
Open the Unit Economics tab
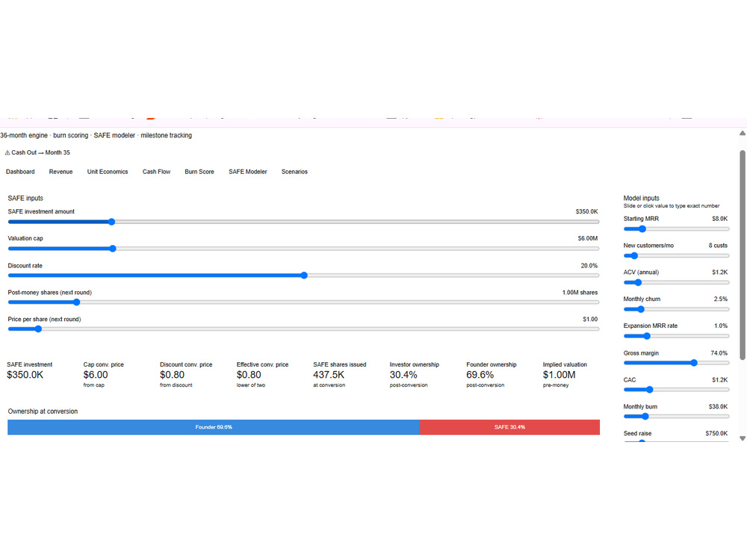(107, 172)
